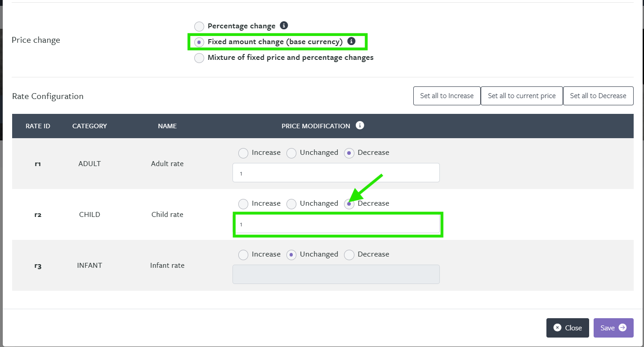The width and height of the screenshot is (644, 347).
Task: Set Child rate to Decrease
Action: pos(349,204)
